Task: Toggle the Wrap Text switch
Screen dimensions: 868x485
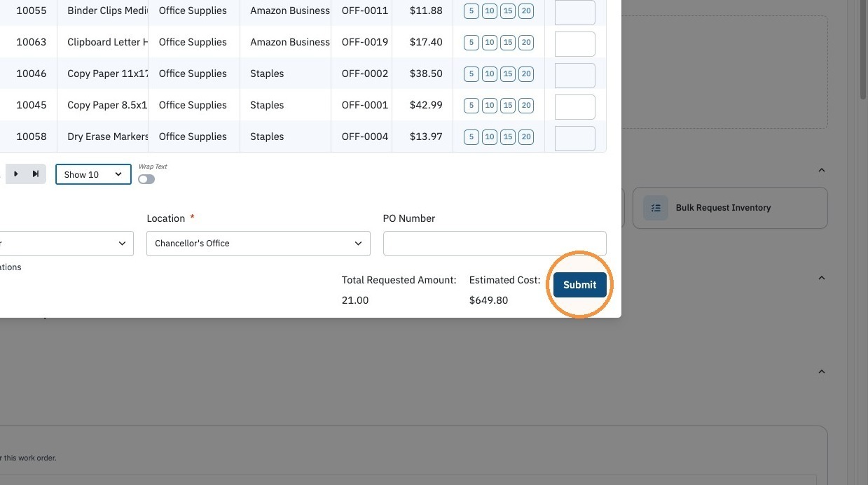Action: coord(146,179)
